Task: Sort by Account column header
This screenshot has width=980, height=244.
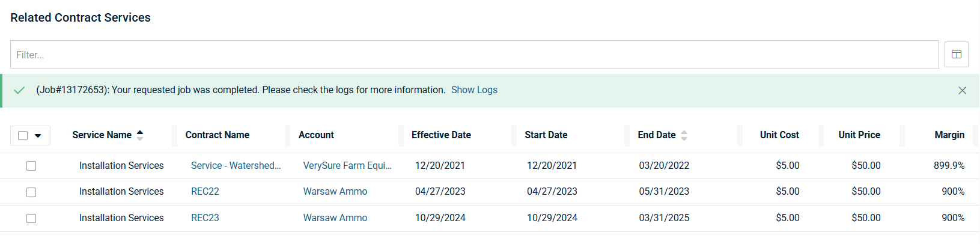Action: pos(316,135)
